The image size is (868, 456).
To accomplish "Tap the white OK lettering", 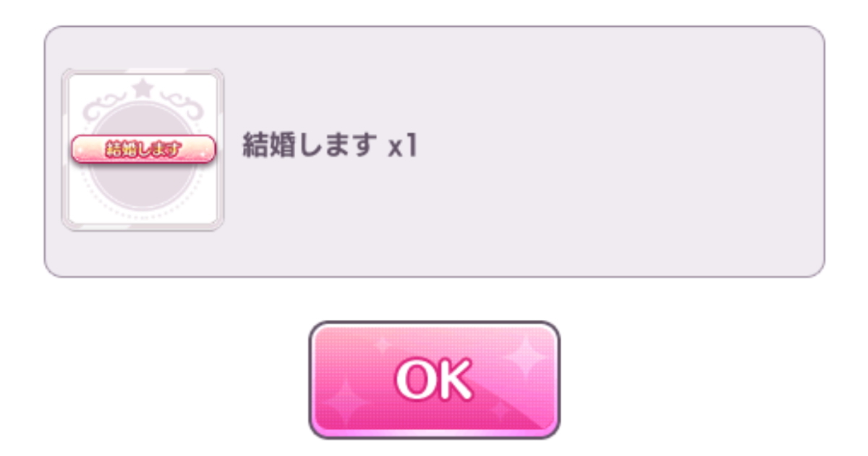I will tap(434, 379).
